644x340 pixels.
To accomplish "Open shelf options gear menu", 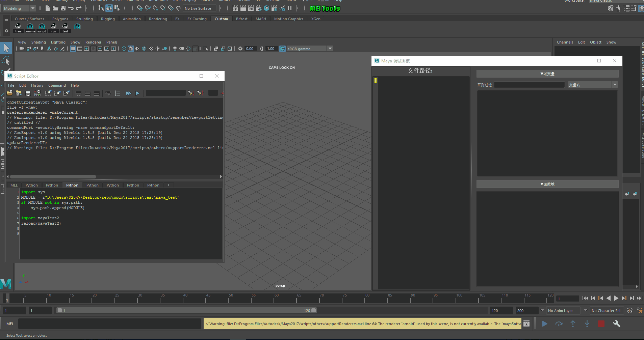I will tap(6, 31).
